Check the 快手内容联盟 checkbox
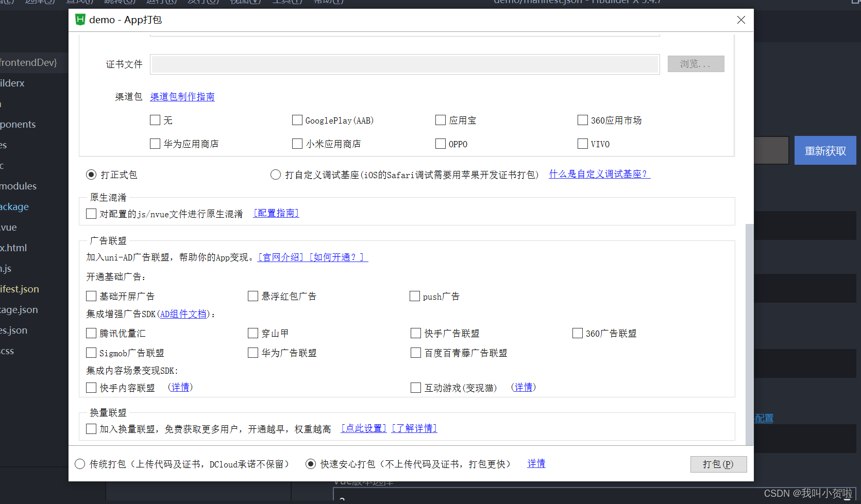 91,388
